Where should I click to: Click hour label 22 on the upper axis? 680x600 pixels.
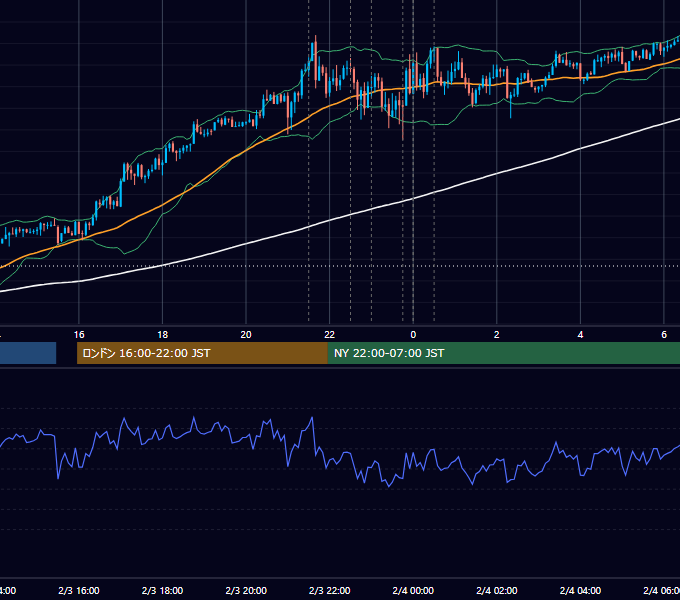(x=330, y=335)
